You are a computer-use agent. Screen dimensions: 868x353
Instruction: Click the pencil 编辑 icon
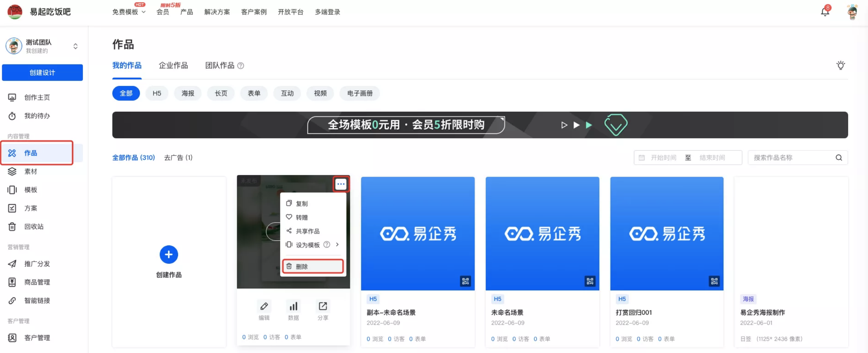tap(264, 306)
